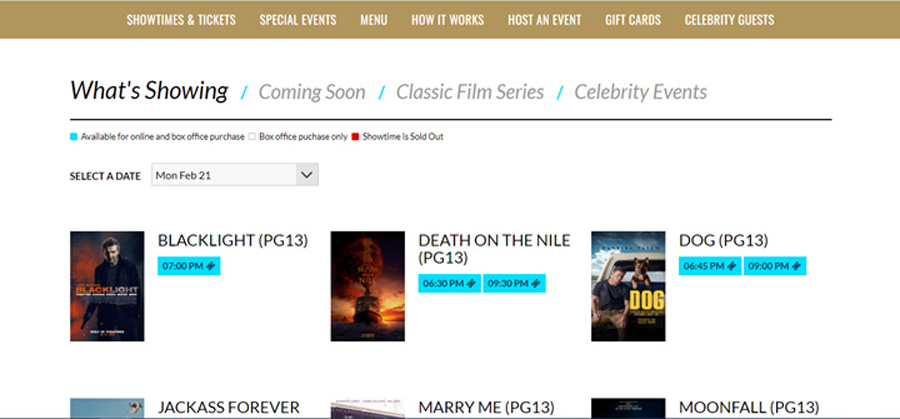Click 'Box office puchase only' legend text

pyautogui.click(x=304, y=137)
